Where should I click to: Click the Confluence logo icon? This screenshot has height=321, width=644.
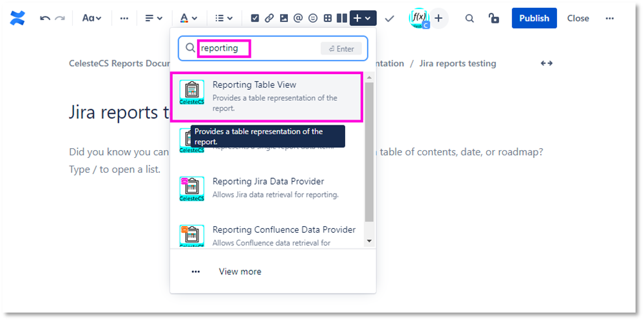point(18,18)
